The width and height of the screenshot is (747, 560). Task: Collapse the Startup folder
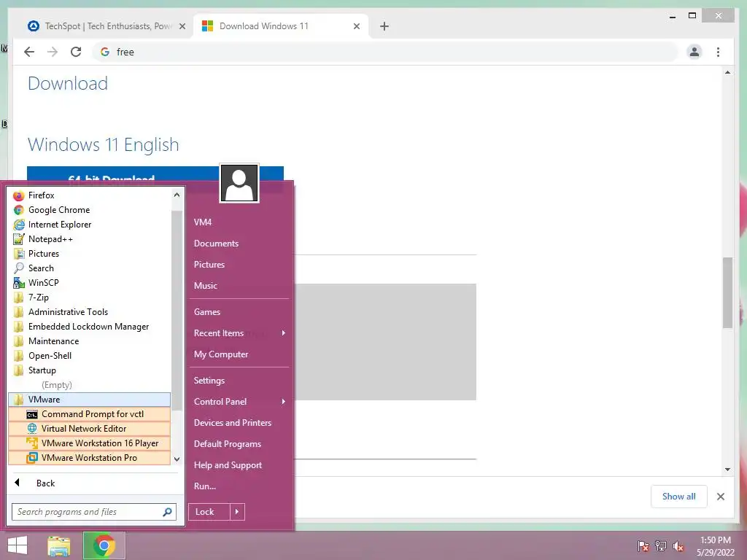[x=90, y=370]
